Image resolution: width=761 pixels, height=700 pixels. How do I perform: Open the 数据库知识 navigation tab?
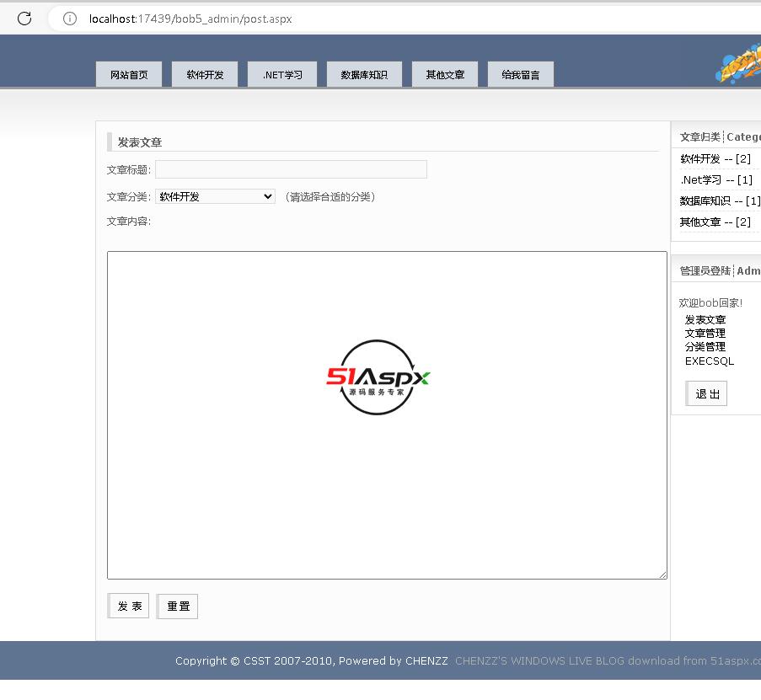click(x=364, y=75)
